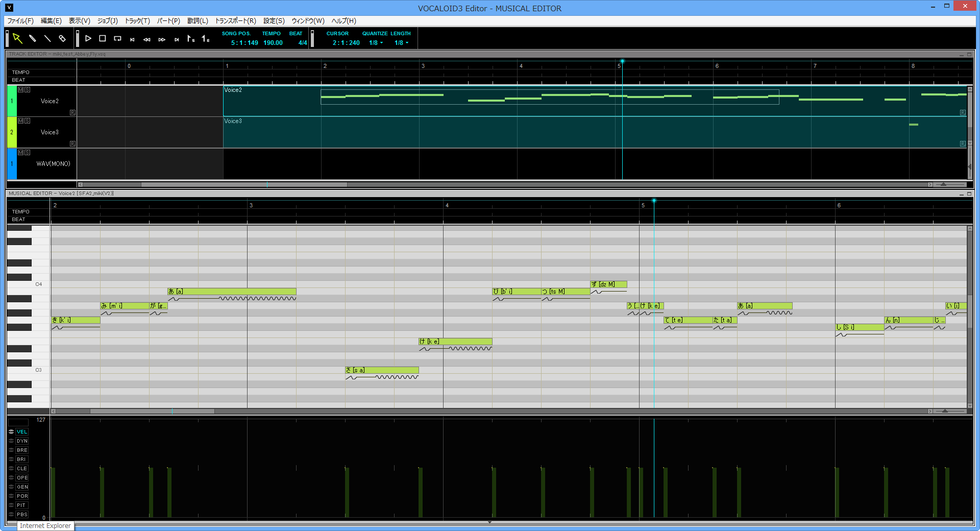Select the POR control parameter
The height and width of the screenshot is (531, 980).
point(22,496)
